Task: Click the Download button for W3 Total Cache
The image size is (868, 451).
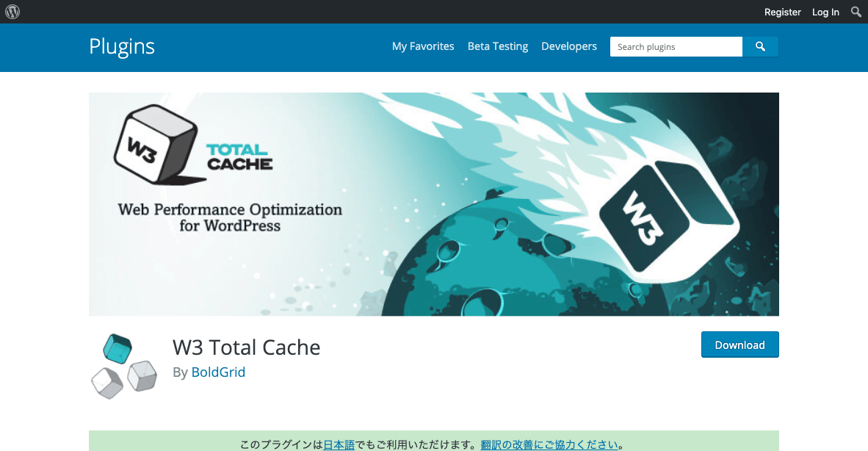Action: [739, 344]
